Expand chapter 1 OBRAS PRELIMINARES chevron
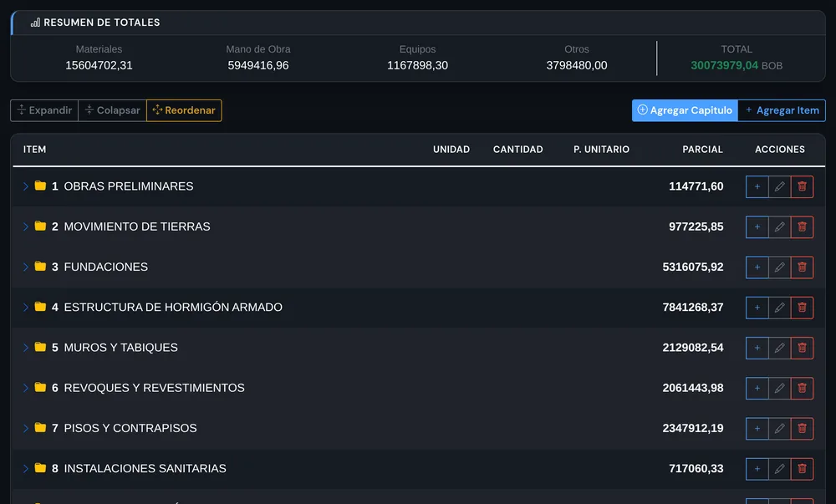The width and height of the screenshot is (836, 504). click(x=26, y=186)
